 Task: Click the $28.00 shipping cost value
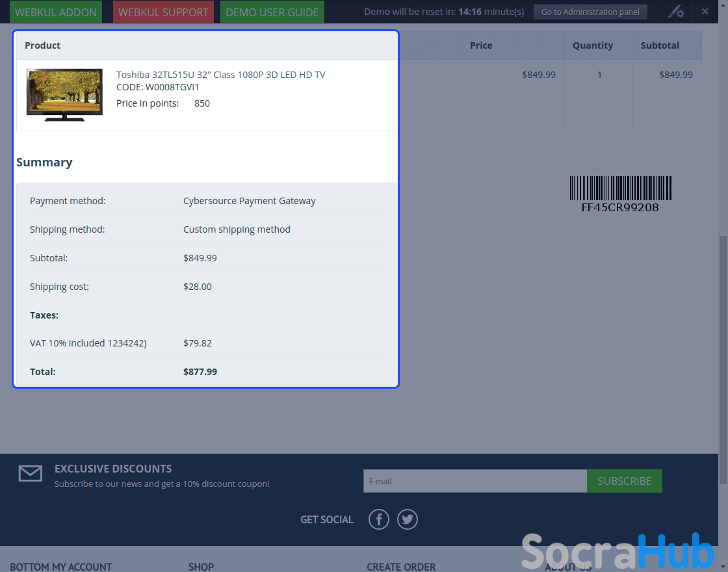198,287
